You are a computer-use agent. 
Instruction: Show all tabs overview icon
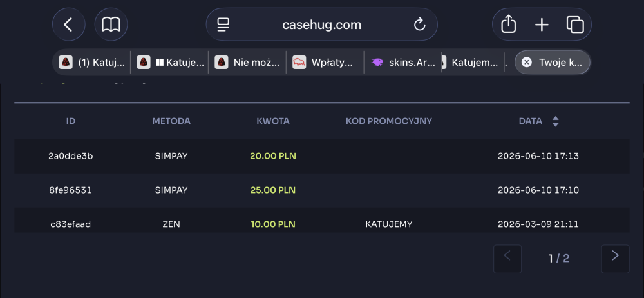tap(575, 25)
